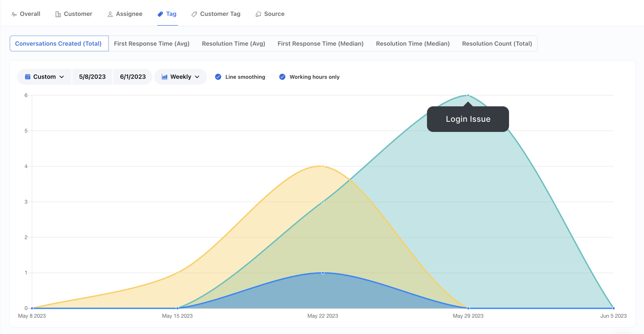Uncheck Working hours only
This screenshot has width=644, height=334.
coord(282,77)
